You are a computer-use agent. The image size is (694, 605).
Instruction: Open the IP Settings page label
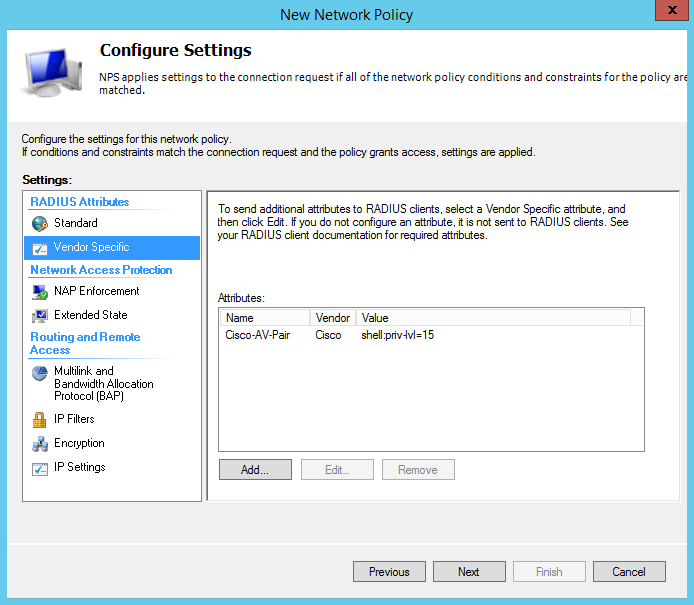(80, 467)
